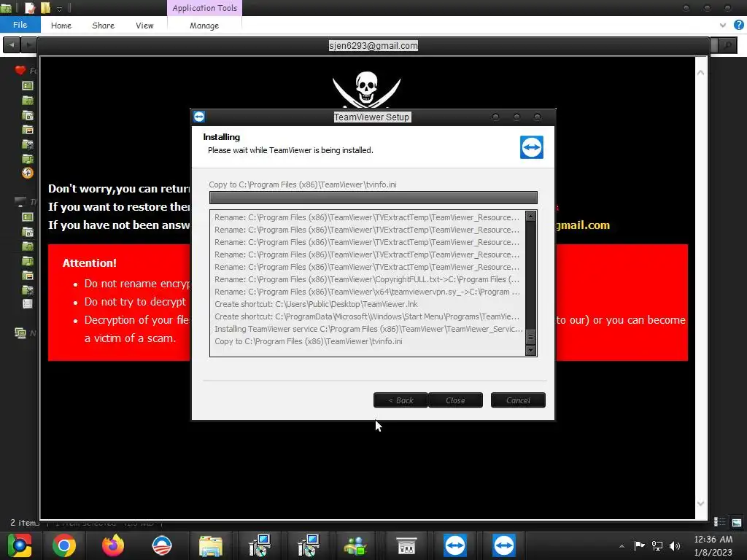Click the last log line 'Copy to ...tvinfo.ini'
Viewport: 747px width, 560px height.
[x=309, y=341]
